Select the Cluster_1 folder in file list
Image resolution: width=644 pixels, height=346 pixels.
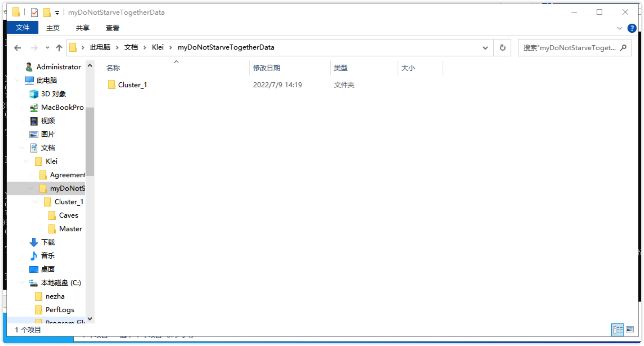(132, 85)
